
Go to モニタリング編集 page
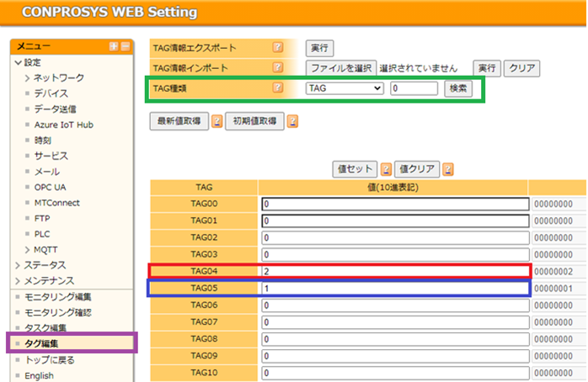coord(58,297)
